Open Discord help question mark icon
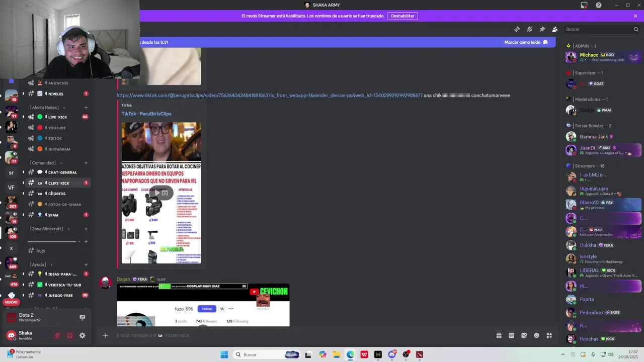The image size is (644, 362). [598, 5]
